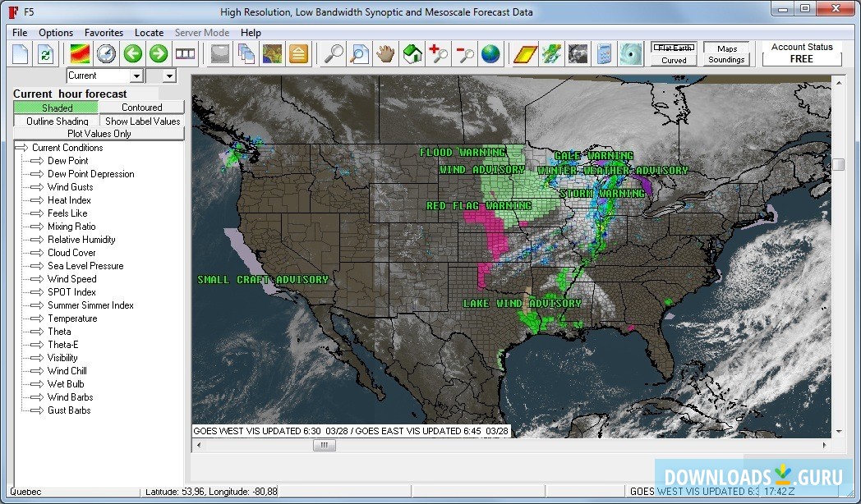Click the map scroll right arrow

(x=824, y=446)
